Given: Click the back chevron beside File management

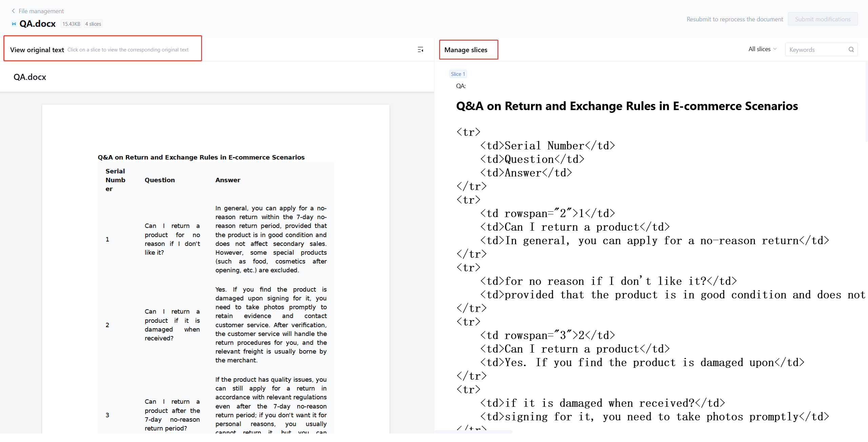Looking at the screenshot, I should coord(13,11).
